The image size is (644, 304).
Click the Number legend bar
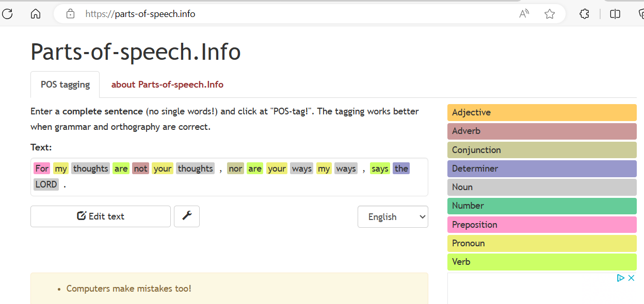[542, 206]
